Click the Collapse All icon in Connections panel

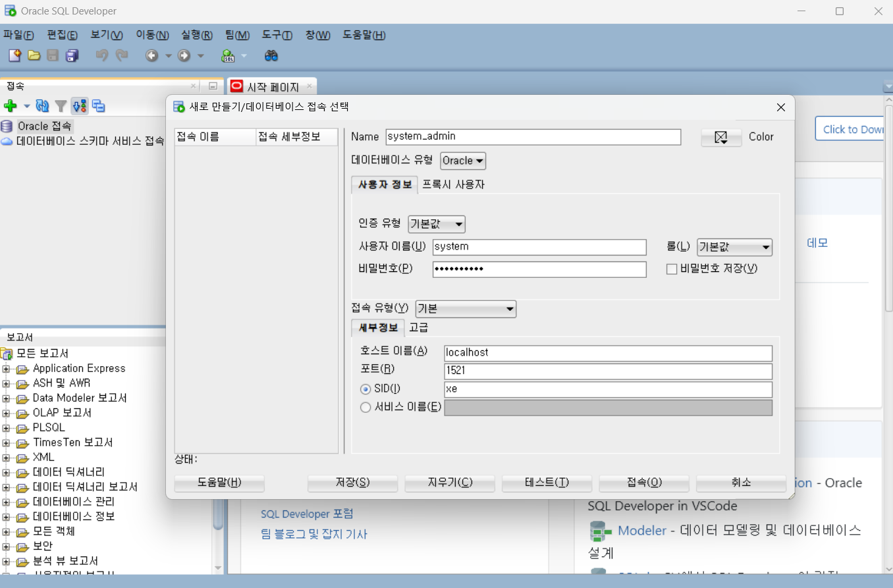point(99,106)
